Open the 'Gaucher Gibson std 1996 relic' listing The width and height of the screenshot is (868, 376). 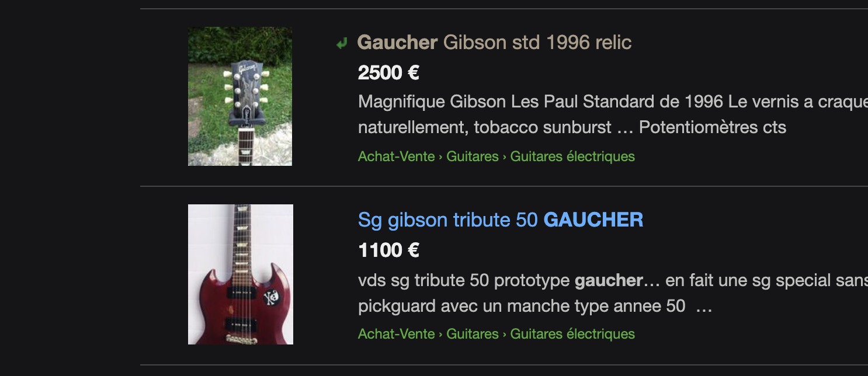494,42
